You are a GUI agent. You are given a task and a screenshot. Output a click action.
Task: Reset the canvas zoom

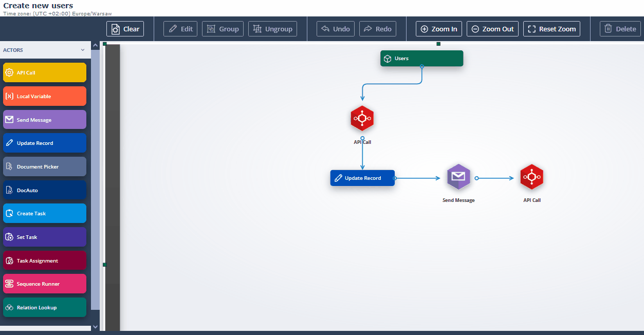[x=551, y=29]
